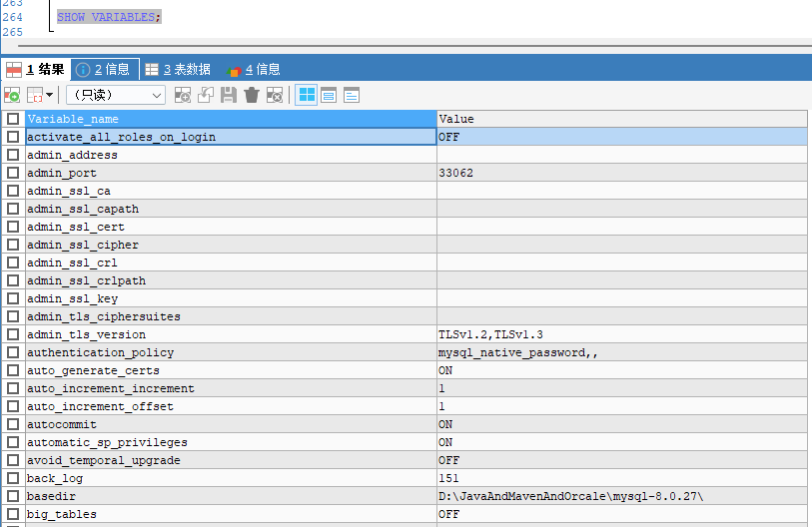Open the 4 信息 tab

(x=254, y=70)
